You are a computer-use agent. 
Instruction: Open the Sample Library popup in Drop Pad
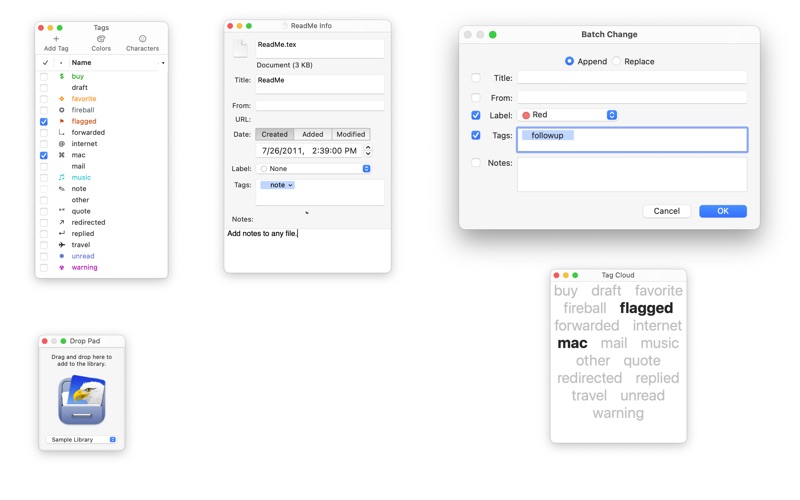tap(82, 439)
